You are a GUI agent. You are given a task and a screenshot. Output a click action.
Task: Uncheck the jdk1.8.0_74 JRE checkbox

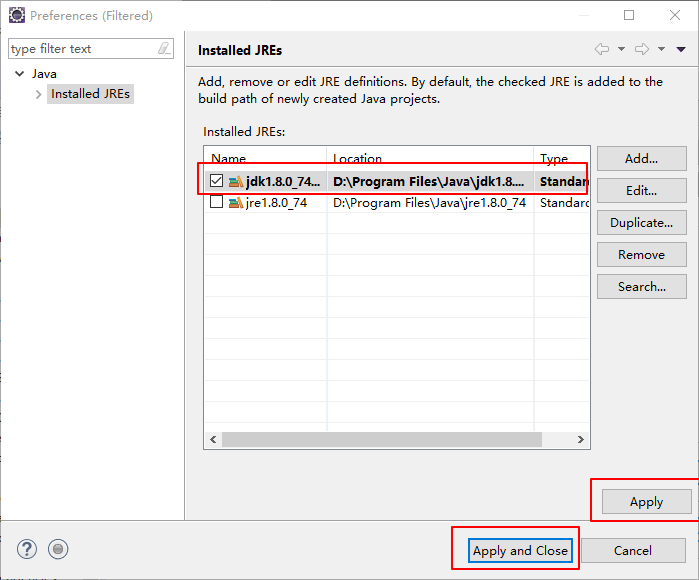(216, 182)
